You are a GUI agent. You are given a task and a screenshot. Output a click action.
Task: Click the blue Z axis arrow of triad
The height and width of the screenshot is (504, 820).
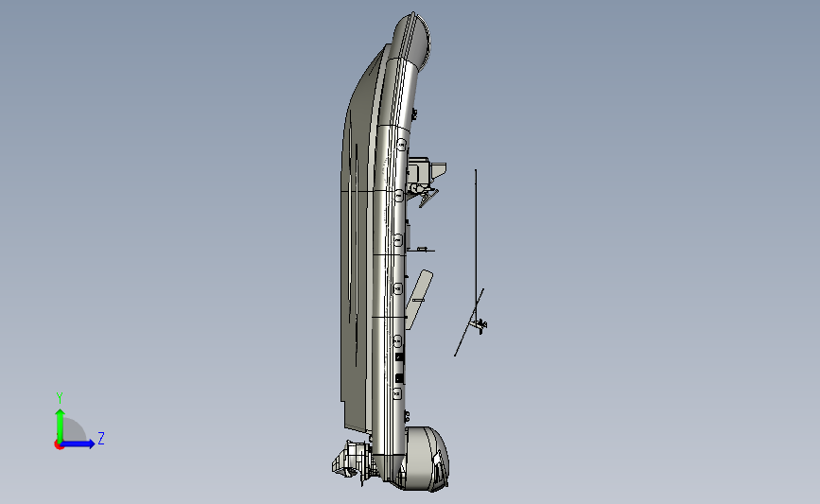click(79, 443)
